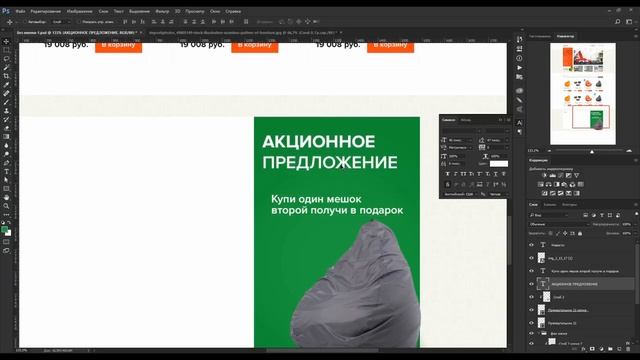Switch to the second document tab
This screenshot has height=360, width=640.
point(243,32)
